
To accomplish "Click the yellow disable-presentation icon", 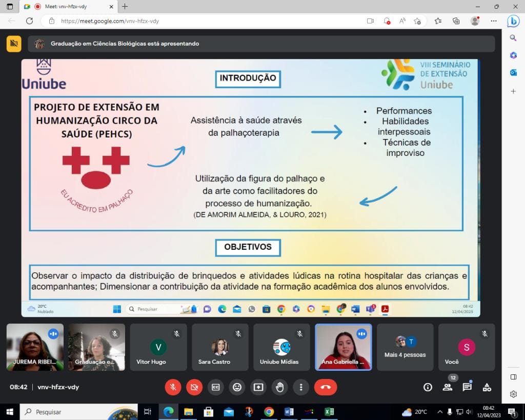I will pyautogui.click(x=14, y=44).
